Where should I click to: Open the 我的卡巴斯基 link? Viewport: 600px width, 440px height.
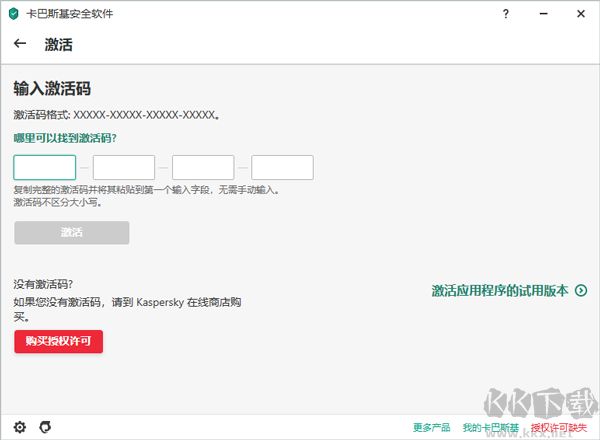point(491,427)
